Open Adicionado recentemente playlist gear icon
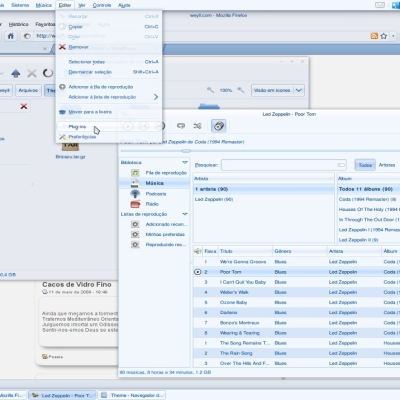This screenshot has height=400, width=400. (x=135, y=224)
